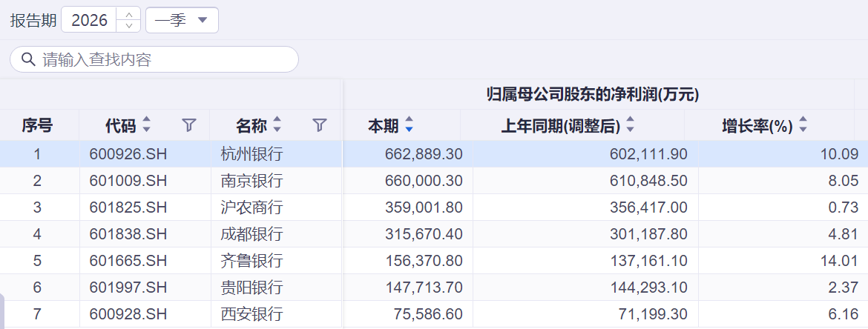Click the 序号 column header
This screenshot has width=868, height=329.
37,126
